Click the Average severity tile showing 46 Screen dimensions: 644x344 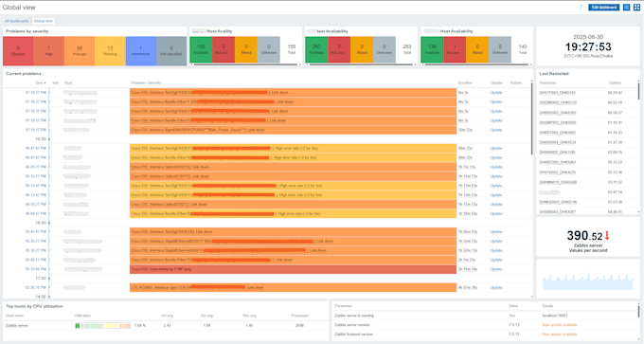click(x=80, y=51)
